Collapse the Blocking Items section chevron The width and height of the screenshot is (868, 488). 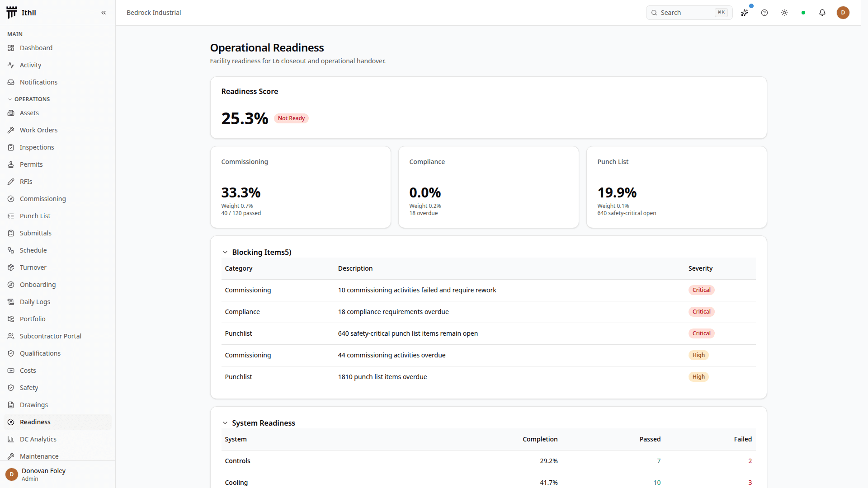coord(225,252)
